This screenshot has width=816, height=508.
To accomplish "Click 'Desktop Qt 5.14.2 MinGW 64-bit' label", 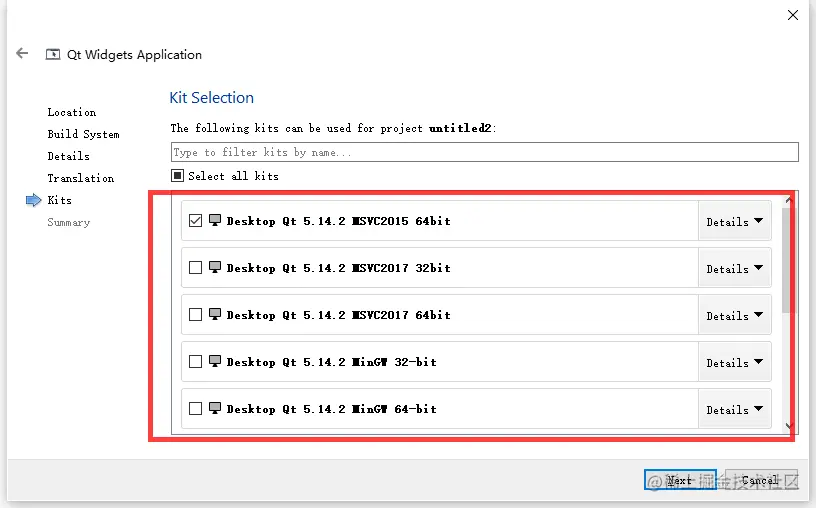I will [x=332, y=409].
